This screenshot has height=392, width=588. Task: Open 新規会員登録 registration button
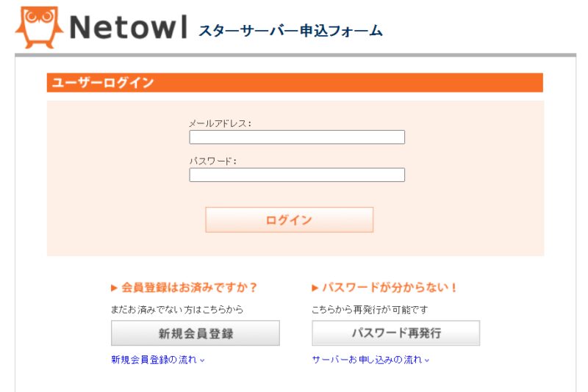pos(196,333)
